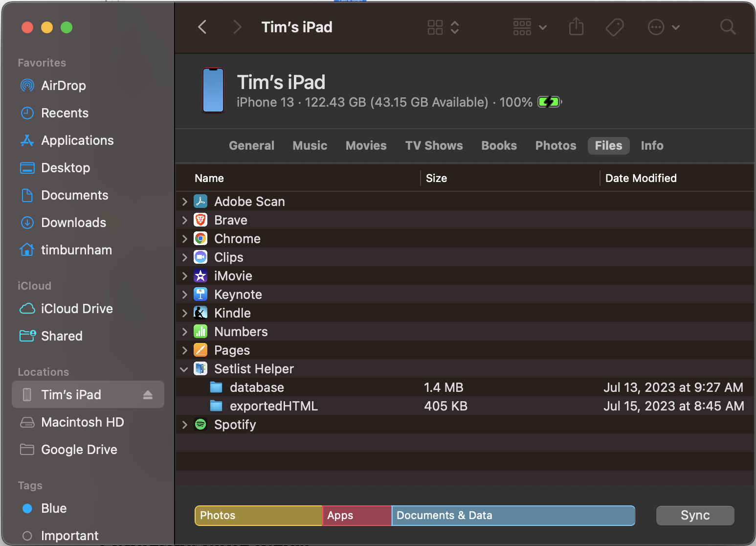This screenshot has height=546, width=756.
Task: Click the back navigation arrow
Action: tap(202, 27)
